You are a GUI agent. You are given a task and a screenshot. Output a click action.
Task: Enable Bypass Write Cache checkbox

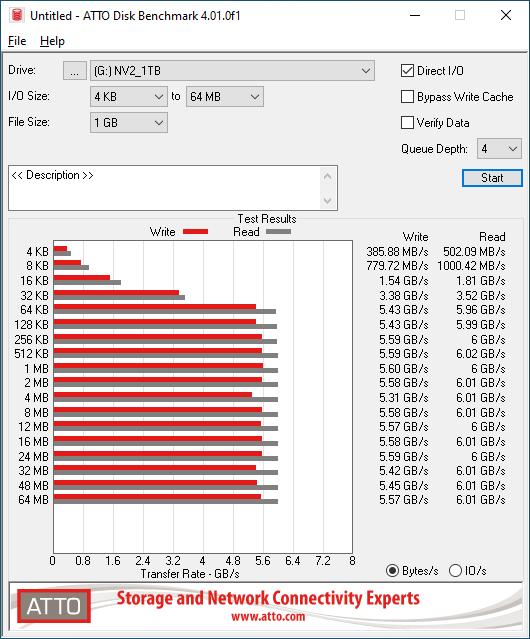pos(407,97)
